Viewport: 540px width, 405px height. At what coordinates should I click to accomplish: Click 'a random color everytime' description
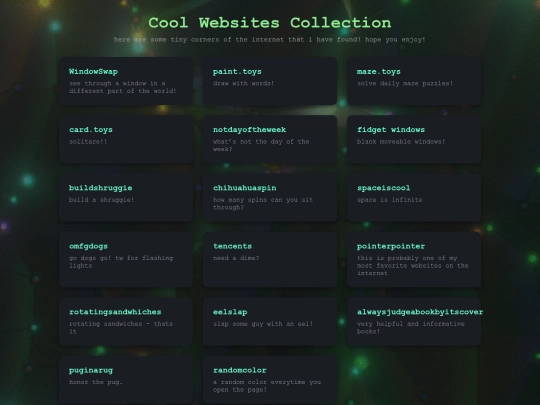267,386
